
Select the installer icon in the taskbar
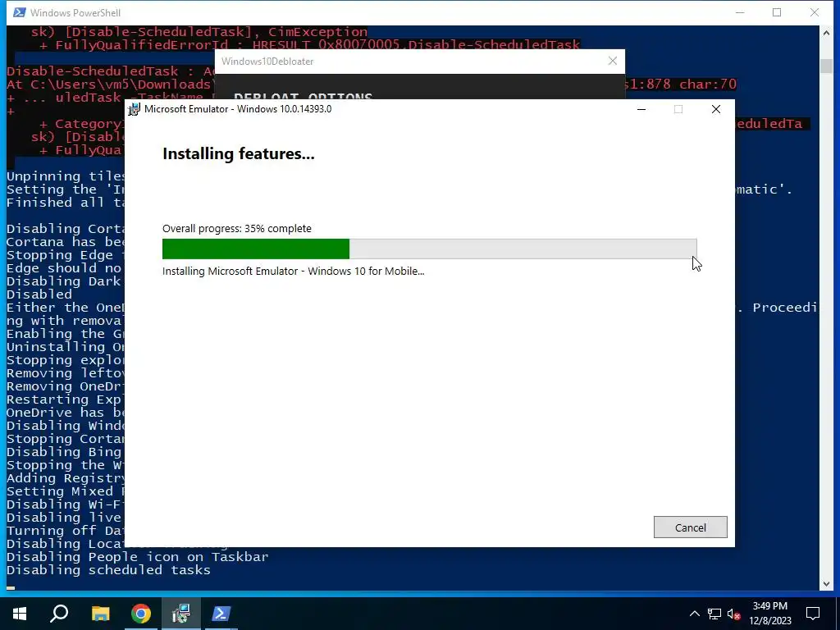click(x=181, y=614)
